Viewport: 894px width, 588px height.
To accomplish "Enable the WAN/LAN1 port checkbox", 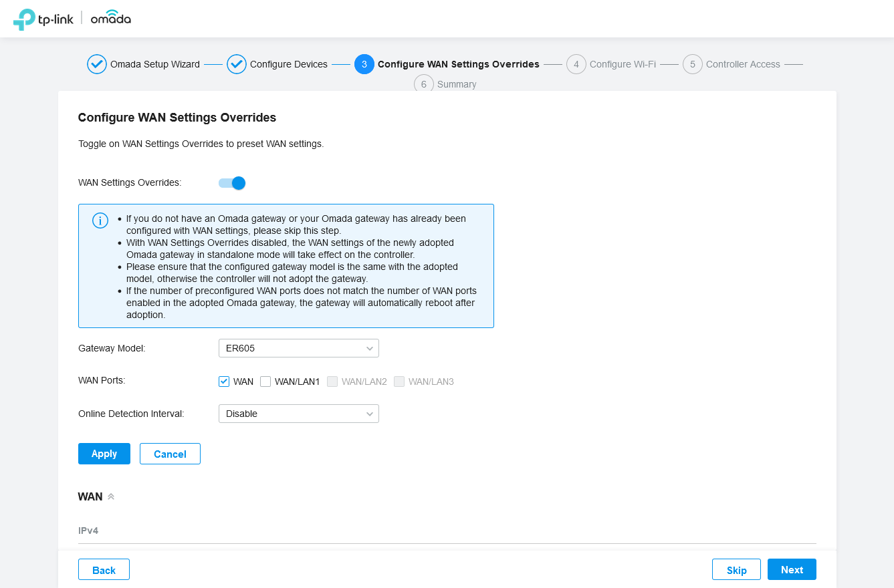I will [x=265, y=382].
